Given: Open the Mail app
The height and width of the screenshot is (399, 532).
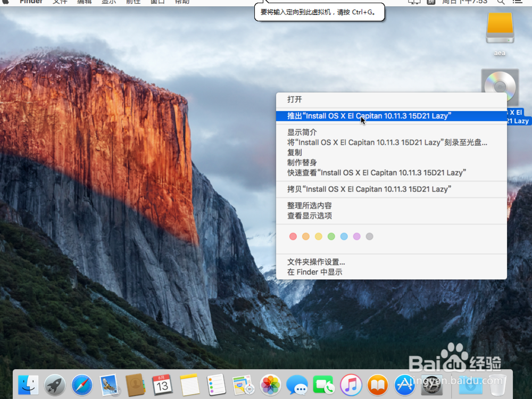Looking at the screenshot, I should tap(108, 385).
